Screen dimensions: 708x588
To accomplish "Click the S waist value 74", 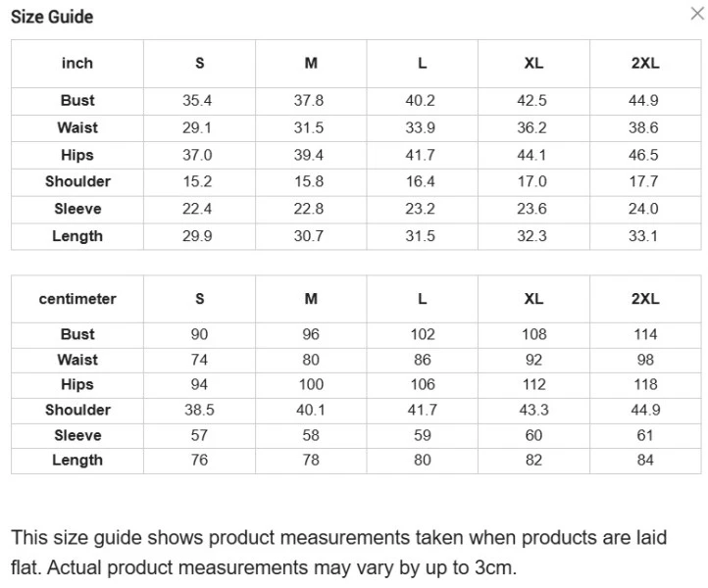I will (199, 360).
